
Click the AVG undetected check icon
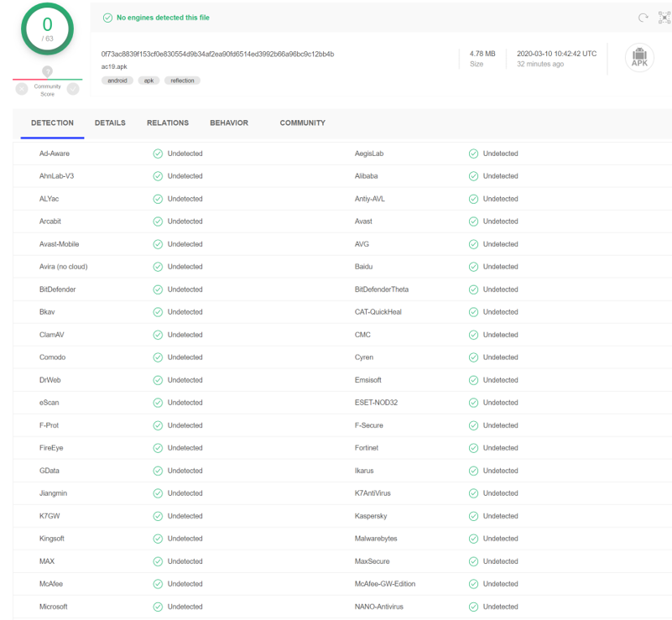click(x=473, y=244)
